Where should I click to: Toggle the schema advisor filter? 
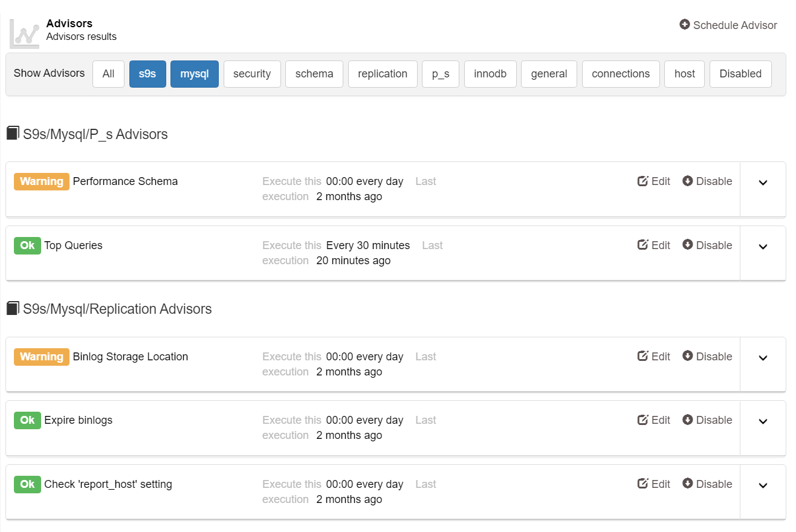[314, 74]
